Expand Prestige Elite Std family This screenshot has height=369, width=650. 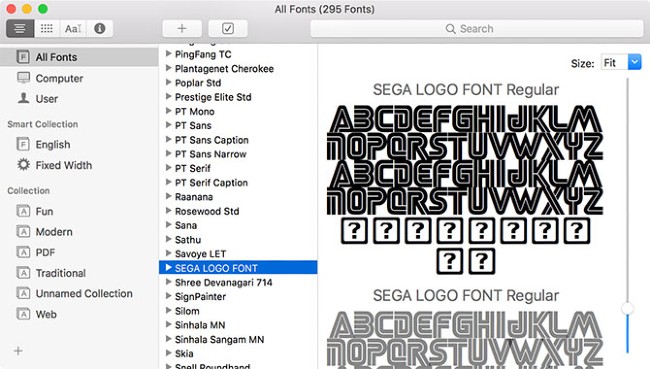(x=168, y=96)
